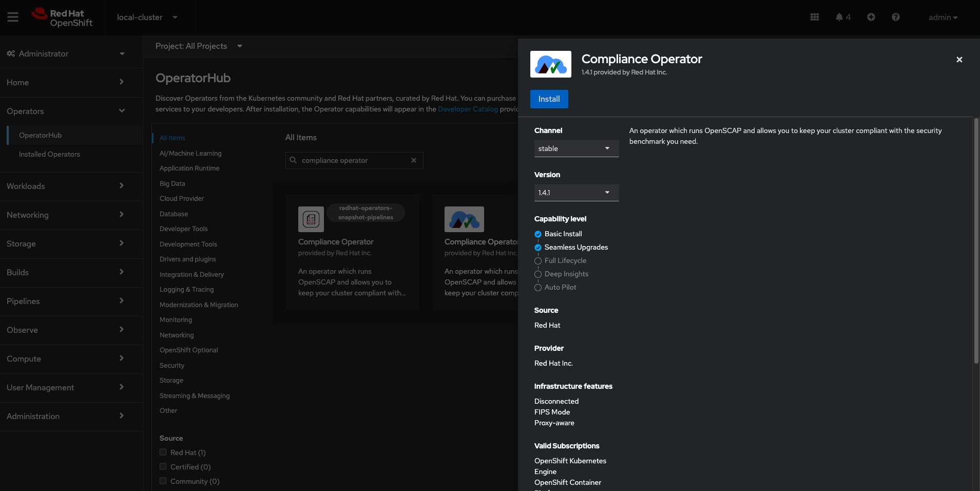Filter by OpenShift Optional category
980x491 pixels.
click(189, 350)
